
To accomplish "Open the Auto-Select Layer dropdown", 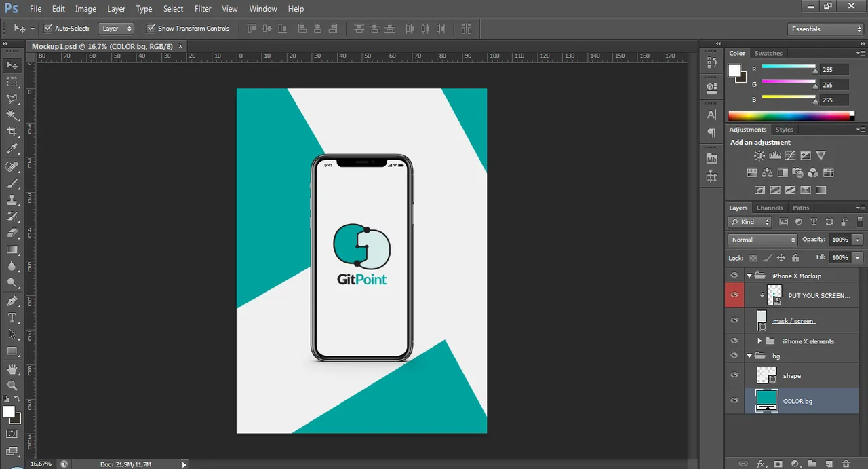I will 116,29.
